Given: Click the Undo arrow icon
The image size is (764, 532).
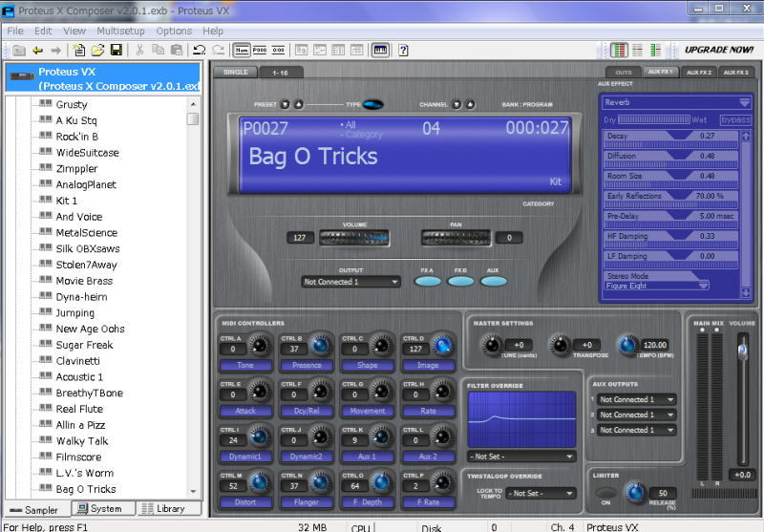Looking at the screenshot, I should coord(199,50).
